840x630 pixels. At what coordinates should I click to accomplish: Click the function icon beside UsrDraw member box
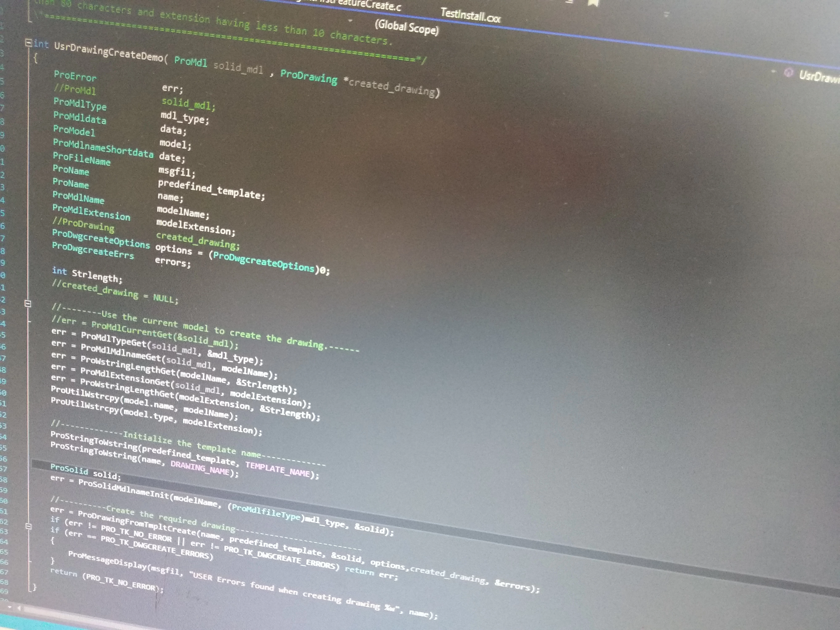point(788,72)
